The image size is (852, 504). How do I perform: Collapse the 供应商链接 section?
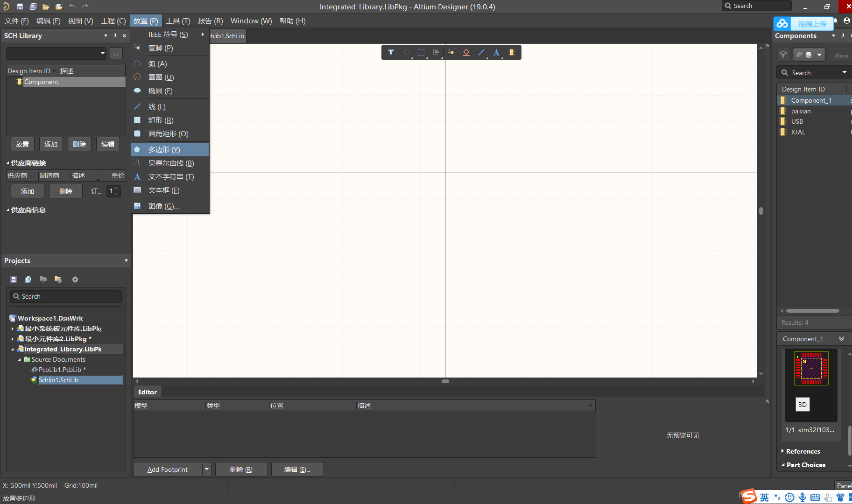pyautogui.click(x=8, y=163)
